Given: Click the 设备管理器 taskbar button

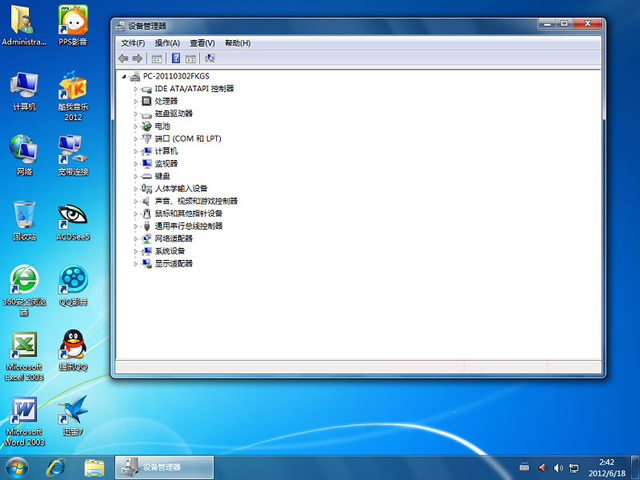Looking at the screenshot, I should click(163, 467).
